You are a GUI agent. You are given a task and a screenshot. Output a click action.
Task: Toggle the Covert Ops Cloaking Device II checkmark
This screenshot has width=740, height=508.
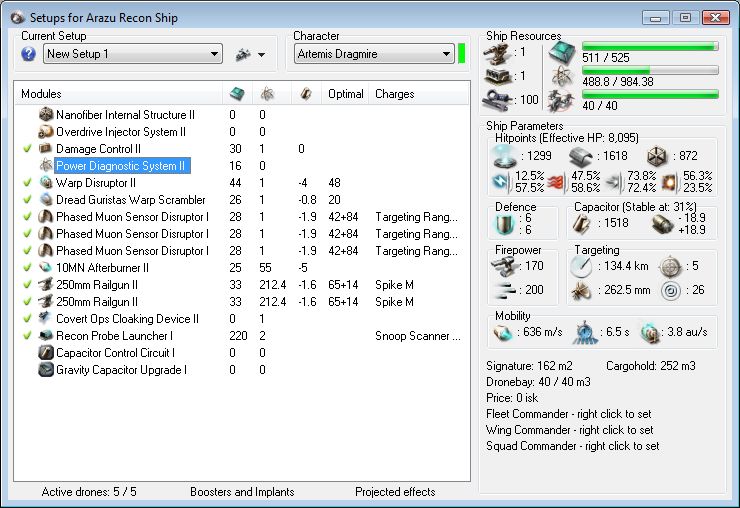(27, 318)
